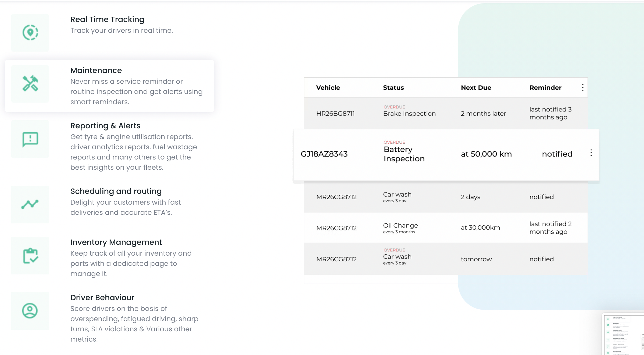Click the Driver Behaviour heading
Viewport: 644px width, 355px height.
click(102, 298)
